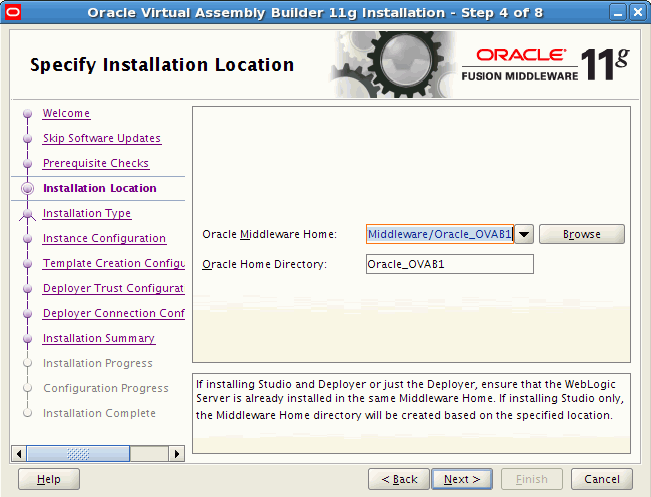Expand the Middleware Home dropdown arrow
Screen dimensions: 651x497
click(524, 234)
